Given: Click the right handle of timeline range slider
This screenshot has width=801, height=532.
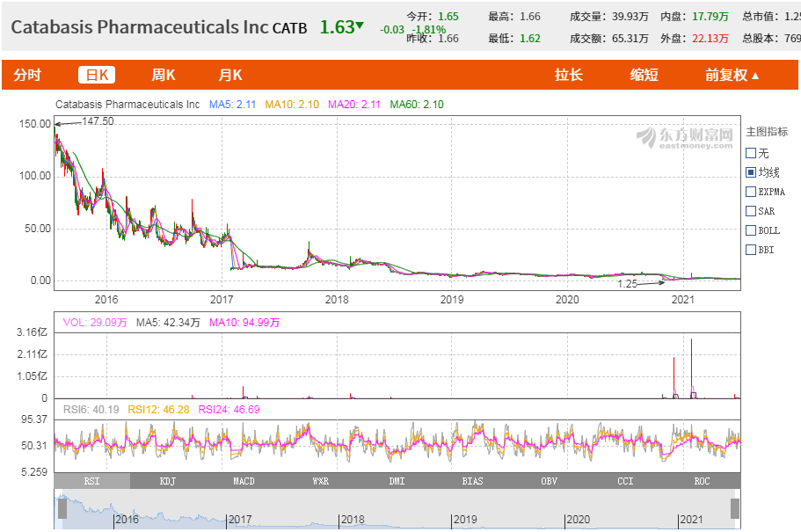Looking at the screenshot, I should [734, 509].
